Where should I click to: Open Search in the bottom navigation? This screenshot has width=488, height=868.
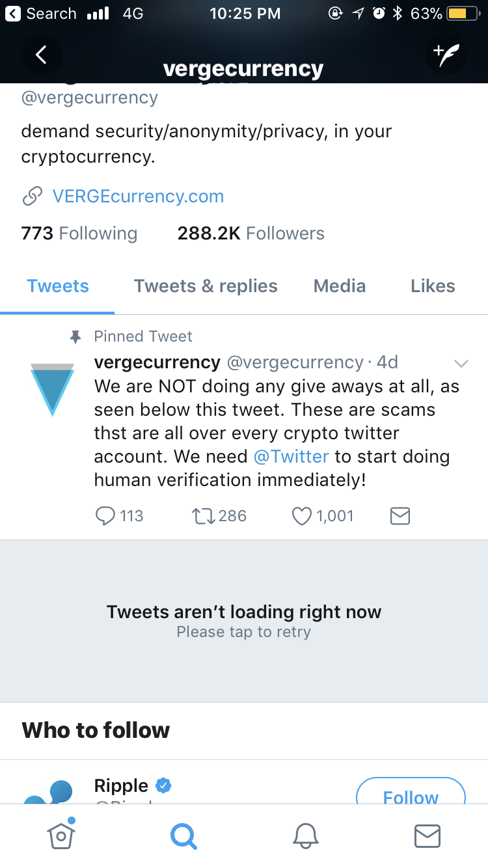183,835
